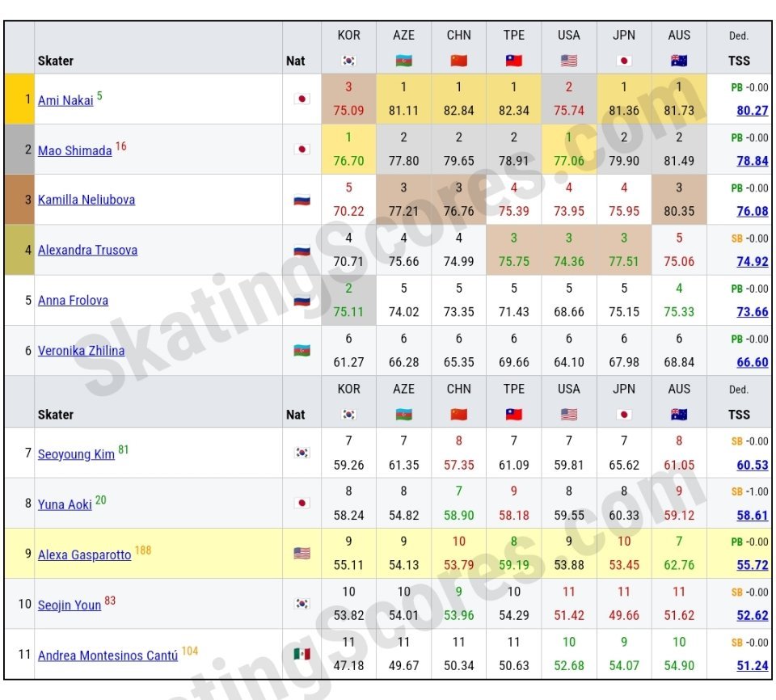Open Mao Shimada skater link

click(74, 150)
